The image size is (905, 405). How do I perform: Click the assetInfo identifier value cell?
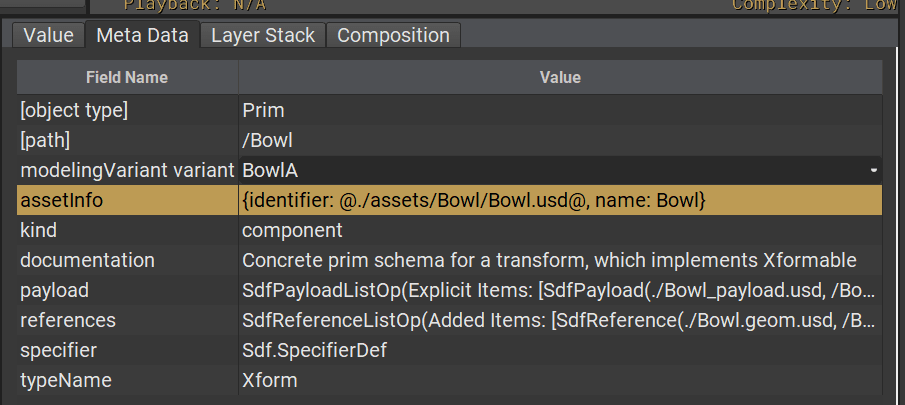560,200
